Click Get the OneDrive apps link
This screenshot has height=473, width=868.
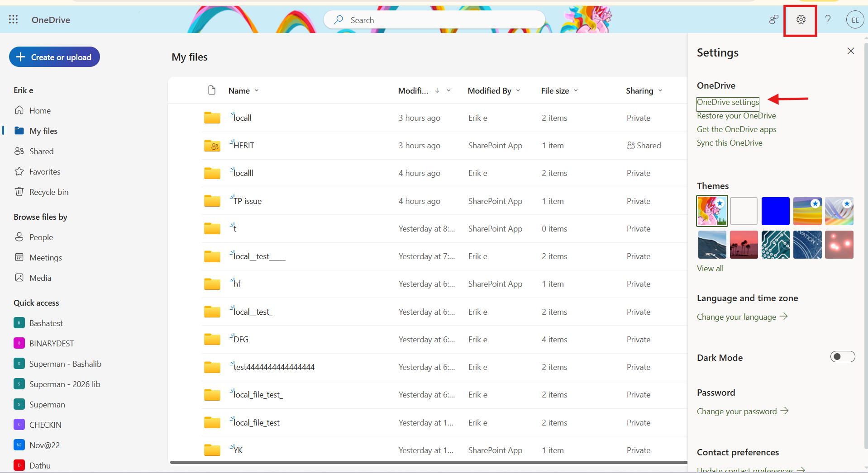point(736,129)
